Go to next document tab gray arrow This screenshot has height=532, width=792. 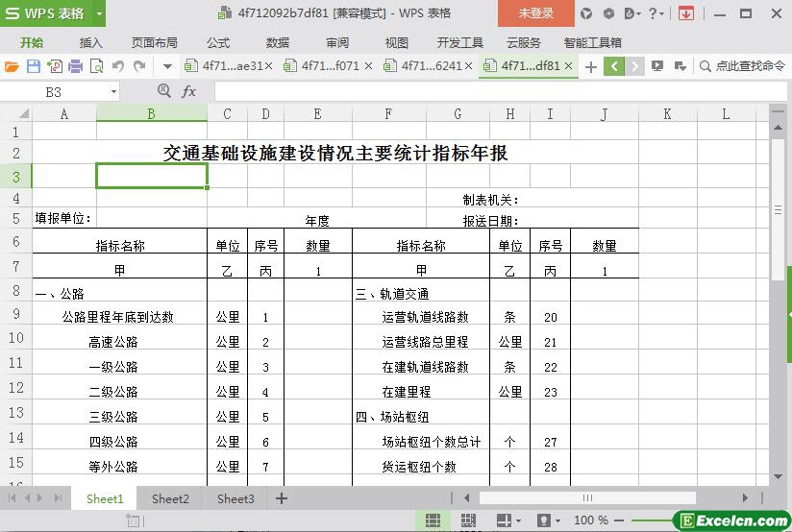tap(635, 66)
